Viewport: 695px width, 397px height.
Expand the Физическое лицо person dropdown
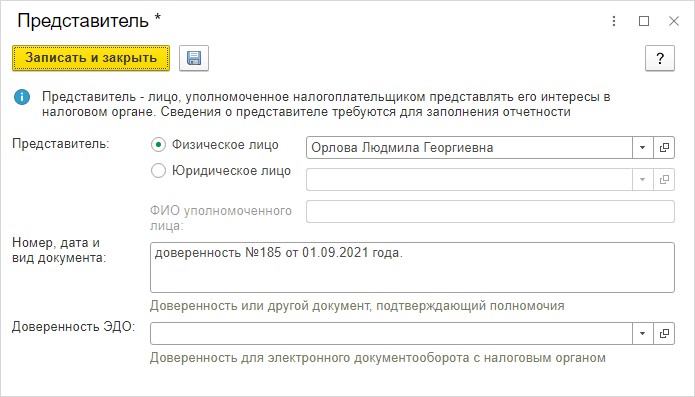coord(643,148)
